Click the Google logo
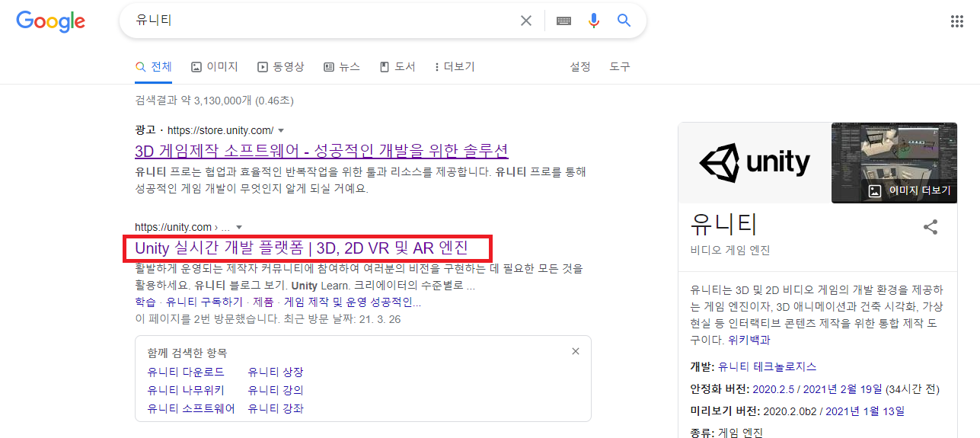Image resolution: width=980 pixels, height=438 pixels. [50, 21]
